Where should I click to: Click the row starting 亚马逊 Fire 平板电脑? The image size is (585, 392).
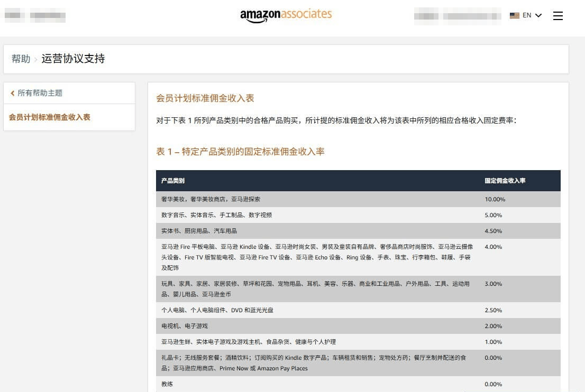point(358,257)
